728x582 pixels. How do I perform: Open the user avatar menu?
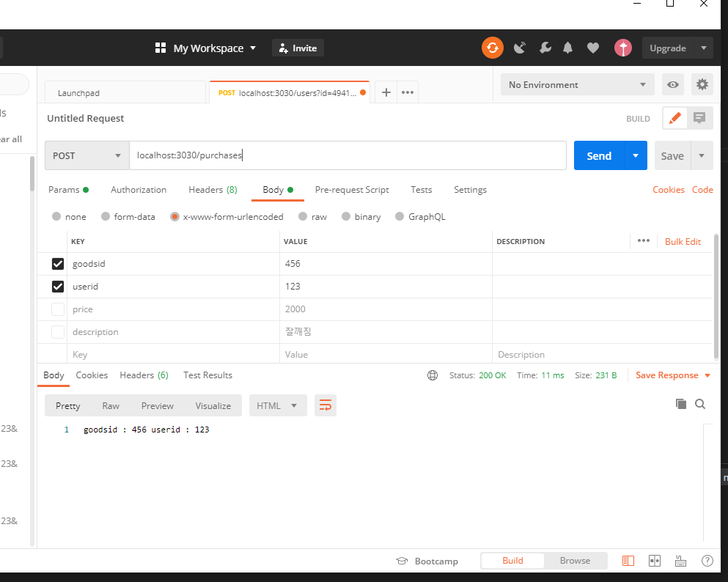click(622, 48)
